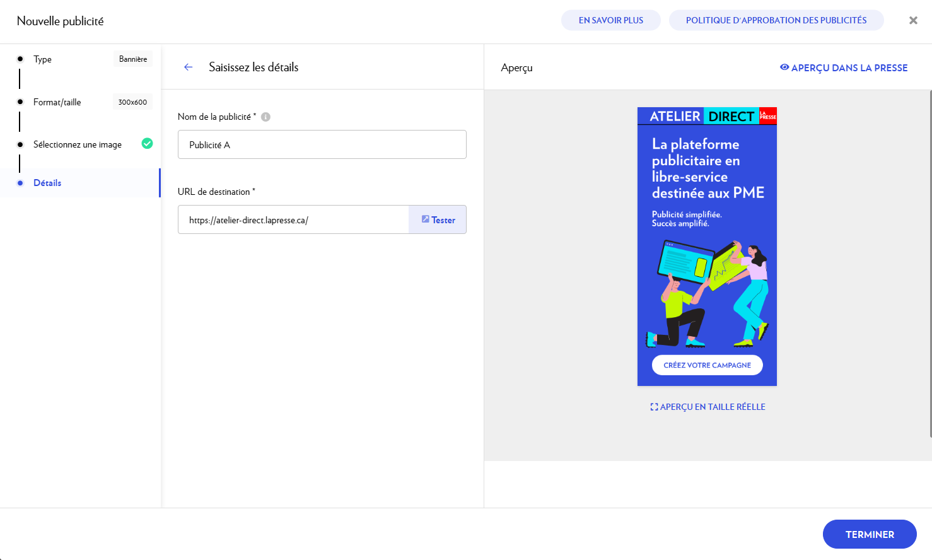Viewport: 932px width, 560px height.
Task: Click the Nom de la publicité text field
Action: point(322,144)
